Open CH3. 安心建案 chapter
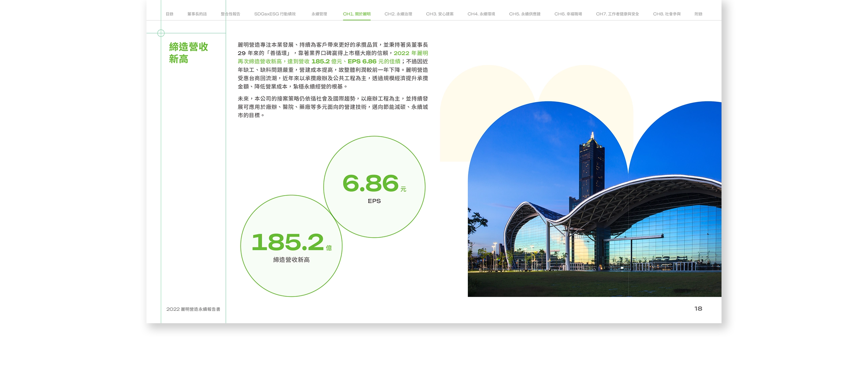 tap(440, 14)
